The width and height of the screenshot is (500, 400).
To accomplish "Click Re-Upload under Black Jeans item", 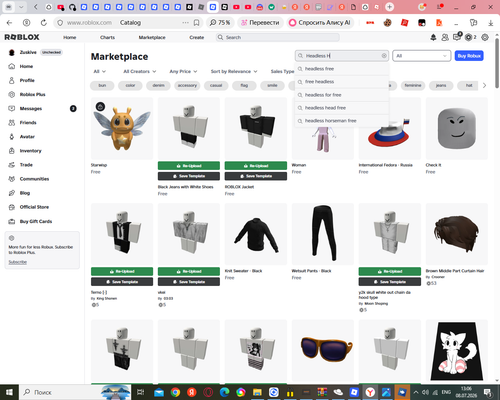I will [x=189, y=166].
